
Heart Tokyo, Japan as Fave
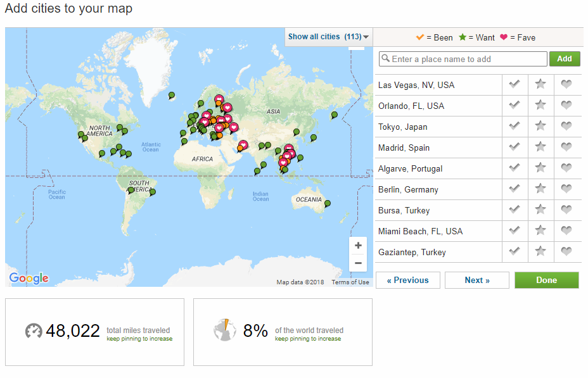pyautogui.click(x=566, y=126)
